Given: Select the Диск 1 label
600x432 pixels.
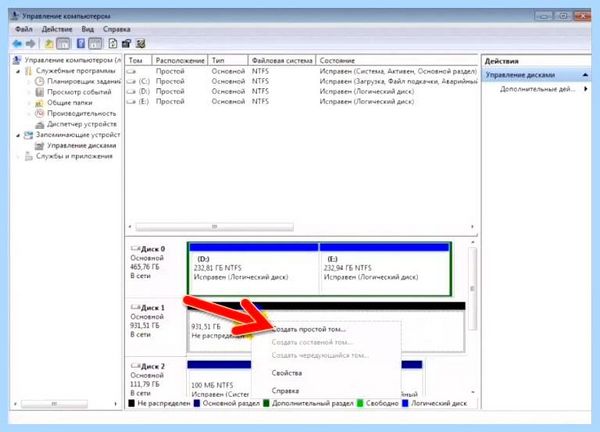Looking at the screenshot, I should click(x=153, y=308).
